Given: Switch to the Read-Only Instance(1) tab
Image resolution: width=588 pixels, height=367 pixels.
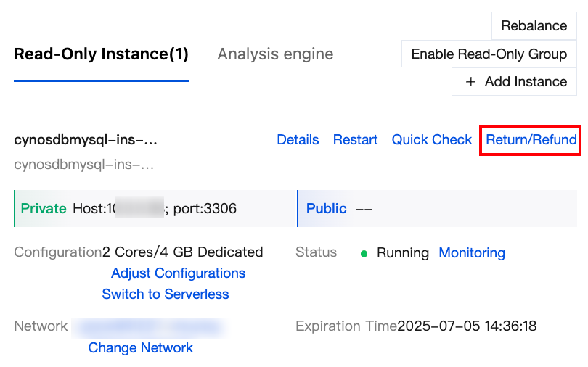Looking at the screenshot, I should [x=101, y=54].
